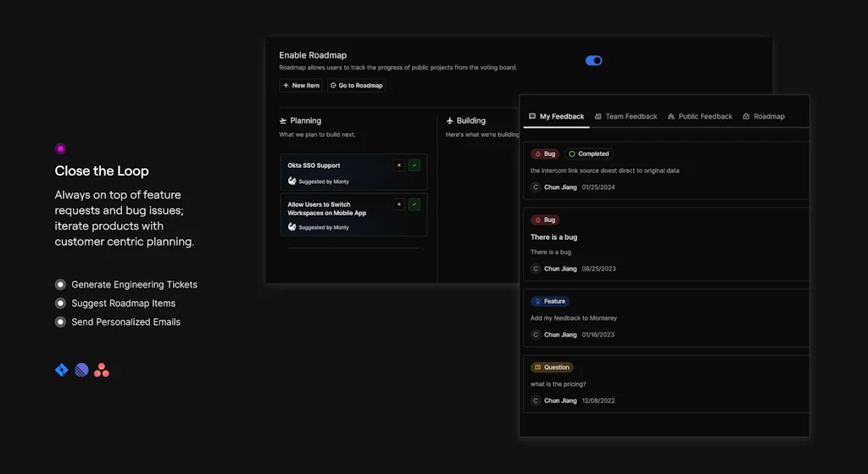Switch to the Team Feedback tab
868x474 pixels.
click(x=626, y=116)
